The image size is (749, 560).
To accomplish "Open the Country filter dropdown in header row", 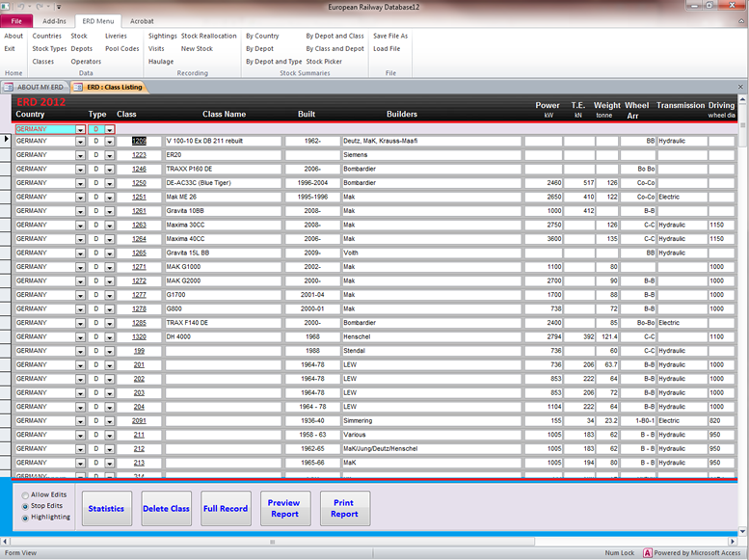I will (x=80, y=129).
